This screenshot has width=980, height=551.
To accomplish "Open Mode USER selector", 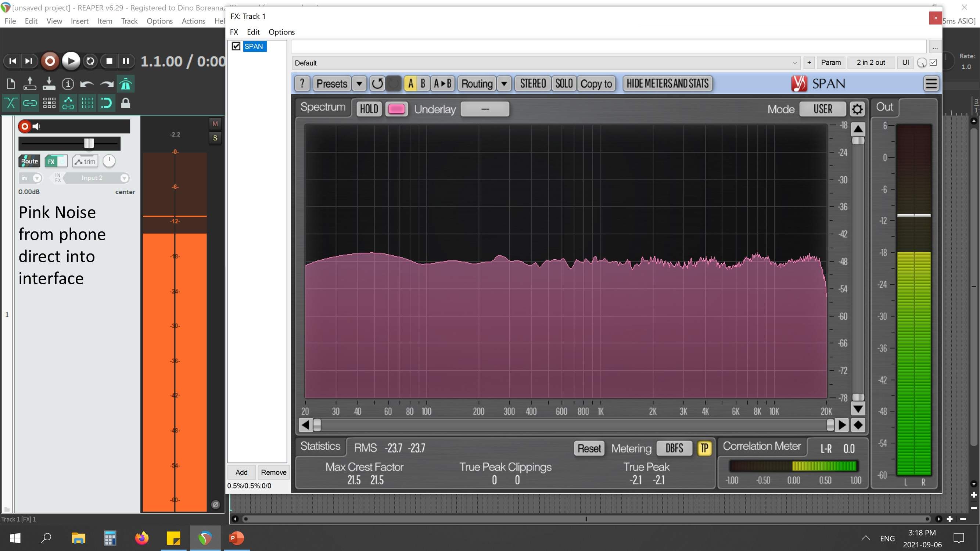I will 822,109.
